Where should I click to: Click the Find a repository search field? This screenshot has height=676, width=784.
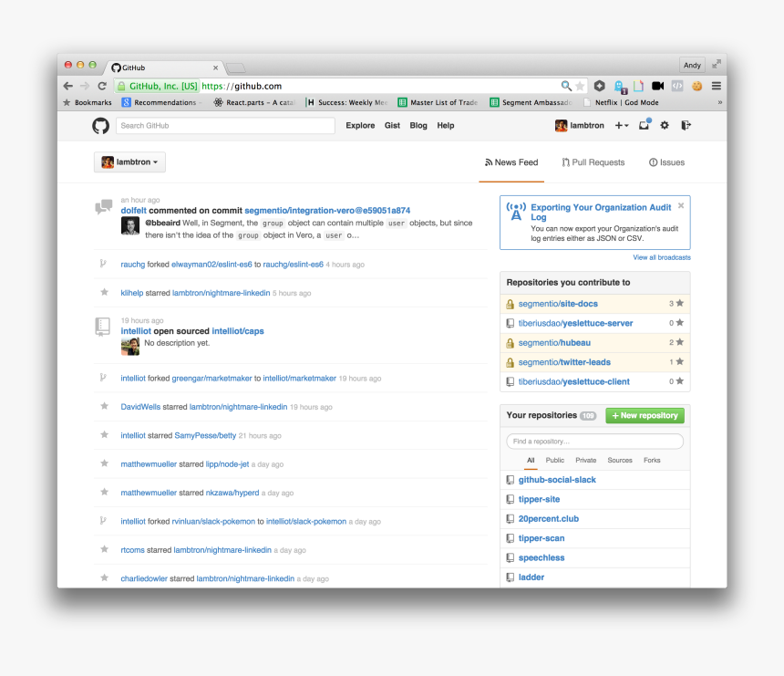[x=594, y=440]
